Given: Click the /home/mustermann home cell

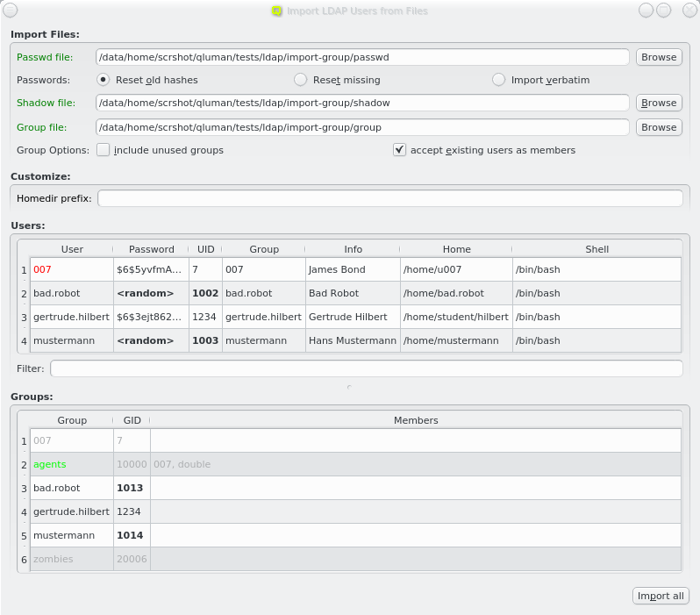Looking at the screenshot, I should 456,340.
